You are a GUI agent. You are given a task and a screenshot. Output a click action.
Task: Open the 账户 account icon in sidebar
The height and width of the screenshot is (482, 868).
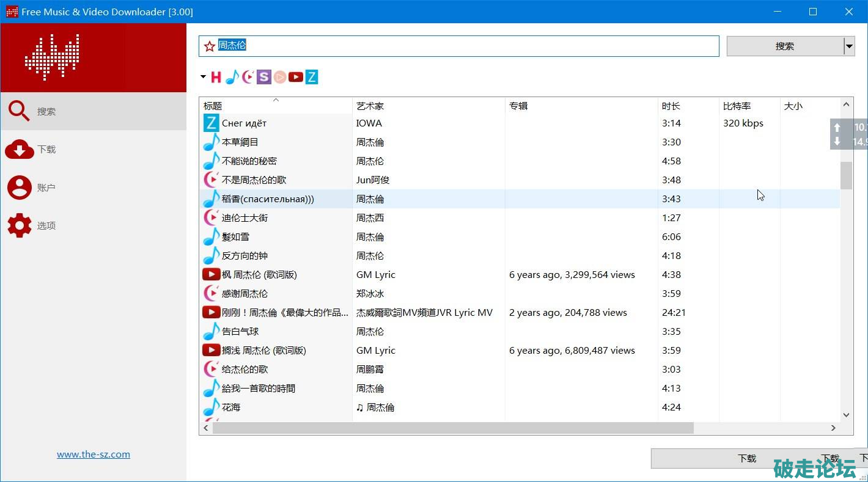pos(19,188)
